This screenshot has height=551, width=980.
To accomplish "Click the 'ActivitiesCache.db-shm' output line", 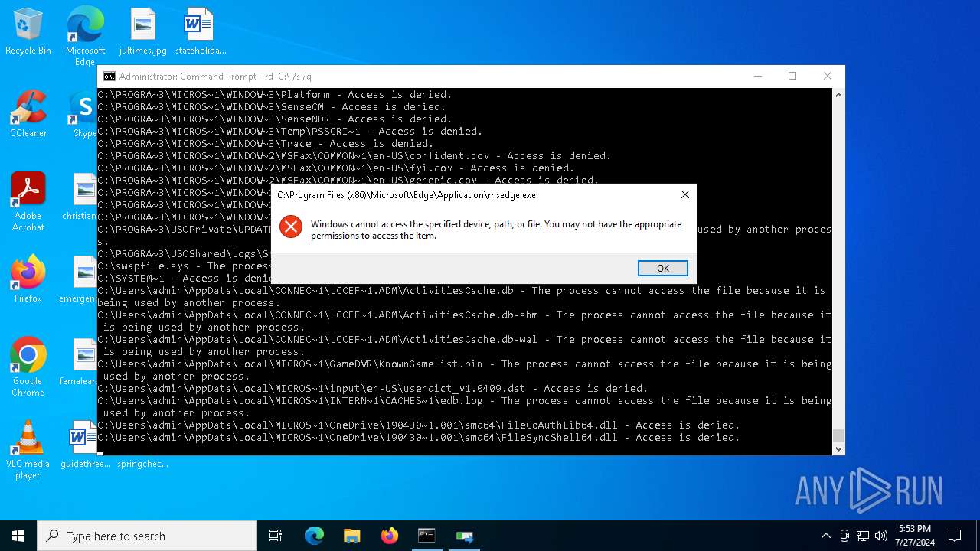I will pos(464,321).
